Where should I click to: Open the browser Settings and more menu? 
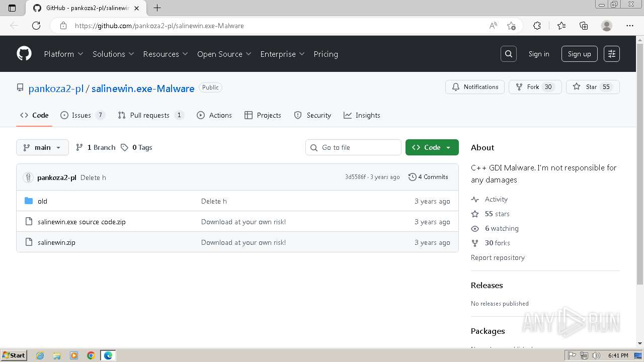click(630, 26)
